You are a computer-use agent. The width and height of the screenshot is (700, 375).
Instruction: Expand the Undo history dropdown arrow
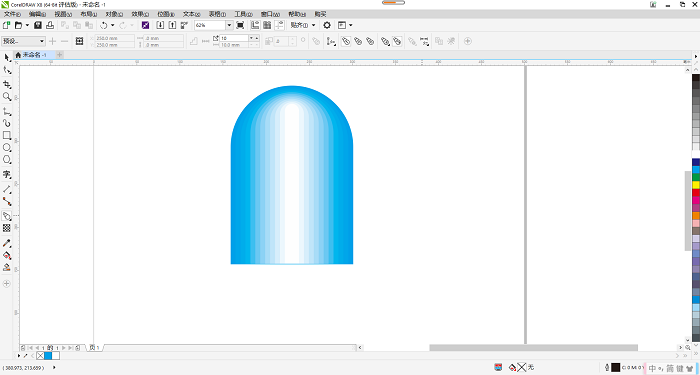click(x=112, y=25)
